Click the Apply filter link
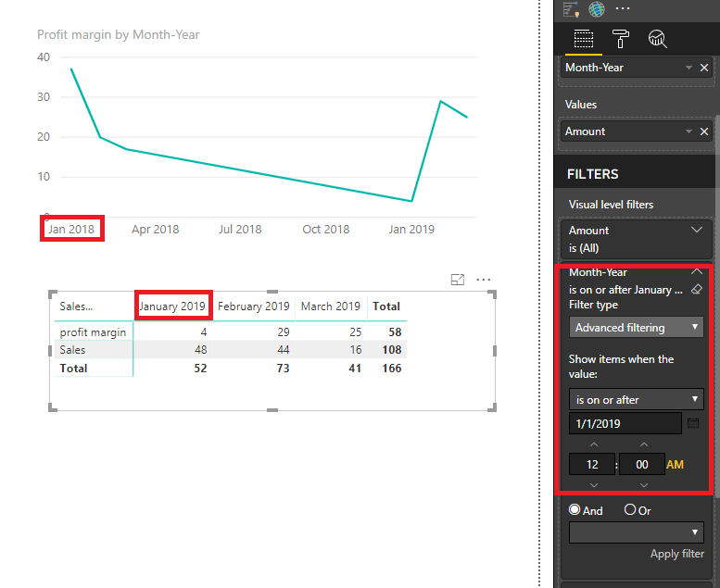Screen dimensions: 720x588 676,554
